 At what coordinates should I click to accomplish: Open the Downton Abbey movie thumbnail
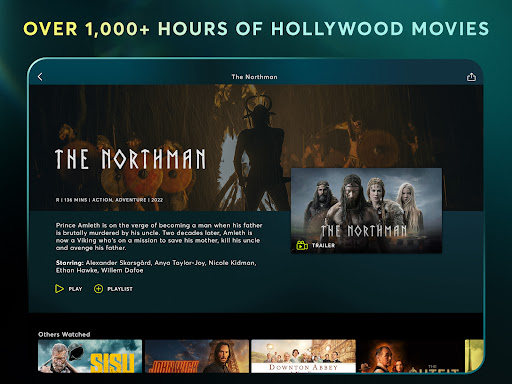pos(303,356)
